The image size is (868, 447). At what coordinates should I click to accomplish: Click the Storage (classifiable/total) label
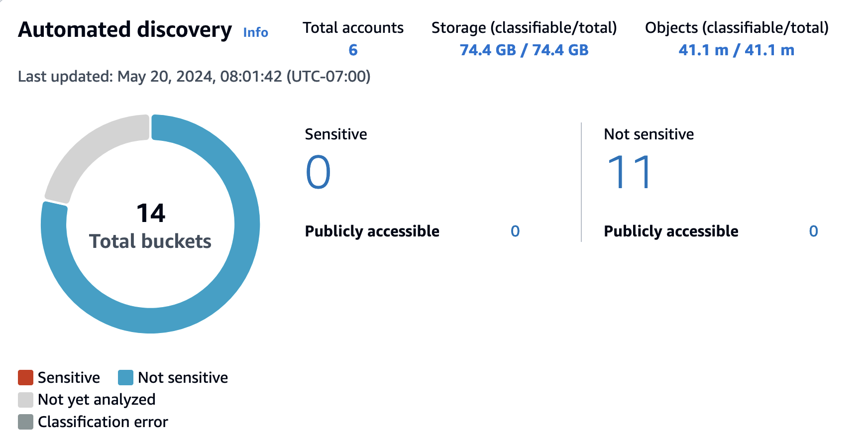click(x=524, y=28)
